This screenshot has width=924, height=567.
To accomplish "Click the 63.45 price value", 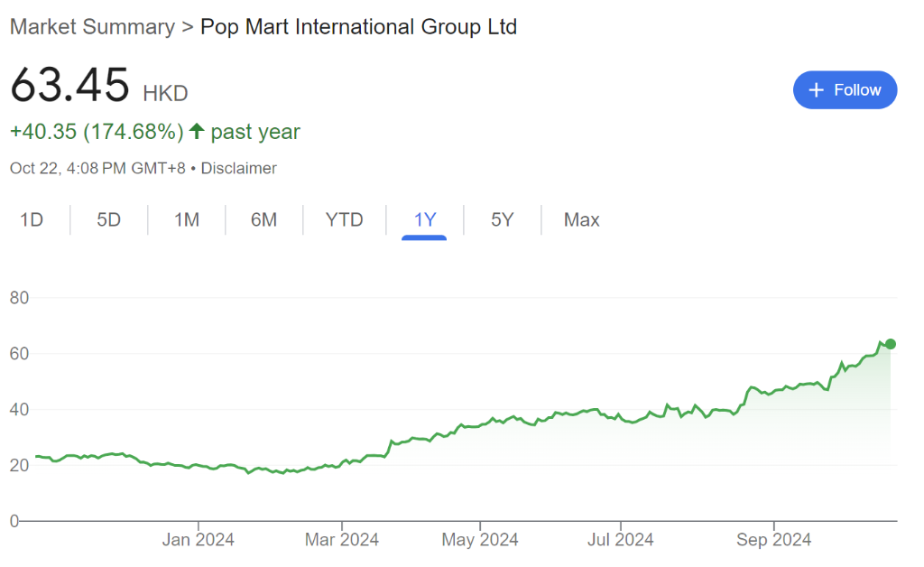I will pyautogui.click(x=69, y=86).
